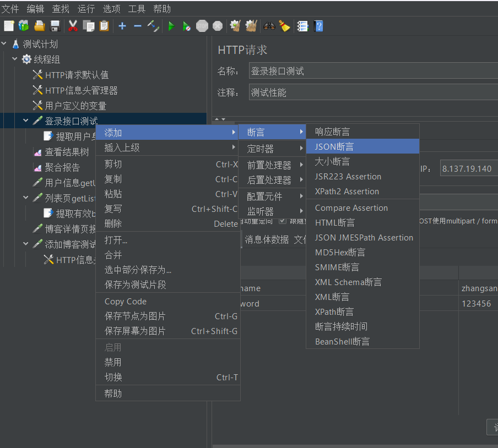The image size is (498, 448).
Task: Click the Clear broom-and-gear icon
Action: coord(235,26)
